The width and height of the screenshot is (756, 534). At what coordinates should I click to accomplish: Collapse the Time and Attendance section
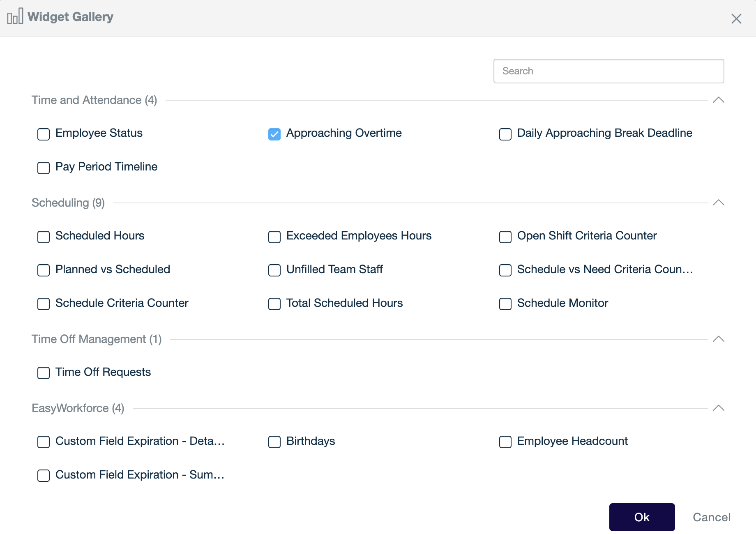(718, 100)
